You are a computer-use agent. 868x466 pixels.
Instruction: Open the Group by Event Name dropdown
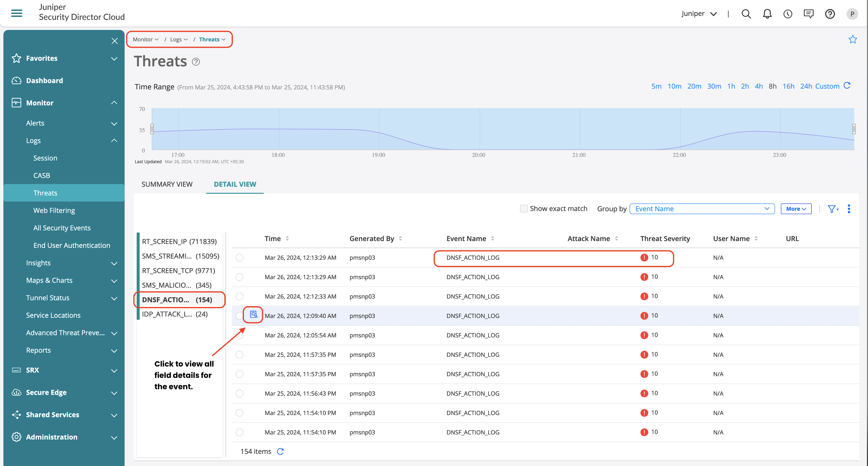pyautogui.click(x=702, y=209)
